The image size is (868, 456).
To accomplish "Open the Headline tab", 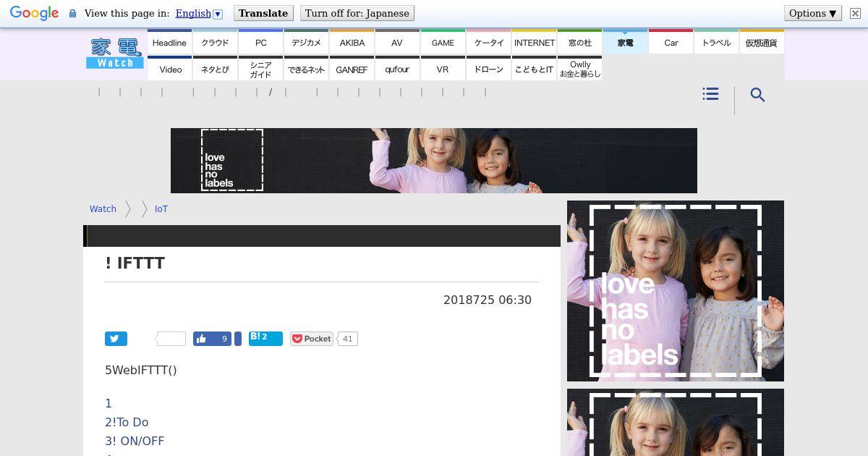I will click(169, 42).
